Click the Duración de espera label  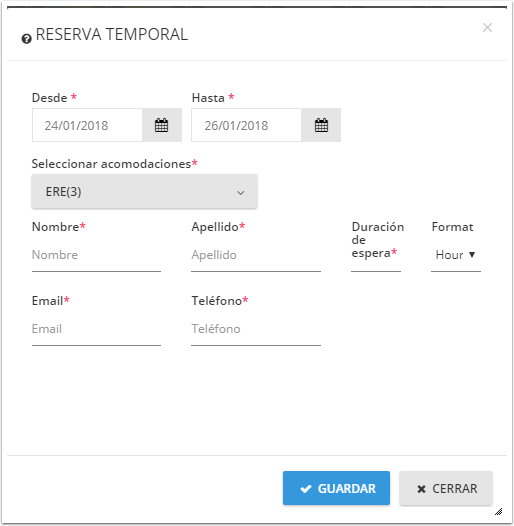click(377, 240)
